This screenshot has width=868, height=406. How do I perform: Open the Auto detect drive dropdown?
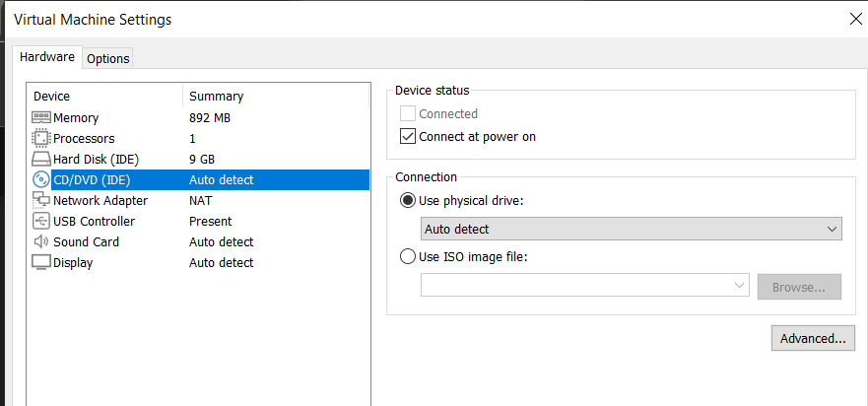pos(631,229)
